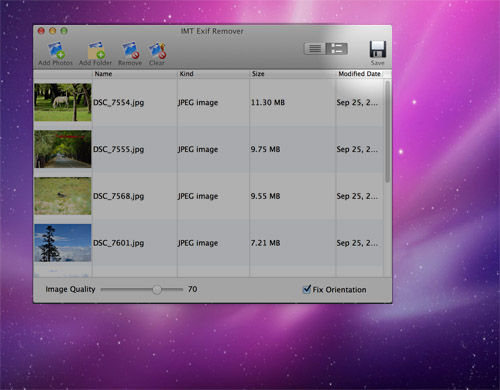Click the modified date of DSC_7555.jpg
This screenshot has width=500, height=390.
(x=357, y=149)
